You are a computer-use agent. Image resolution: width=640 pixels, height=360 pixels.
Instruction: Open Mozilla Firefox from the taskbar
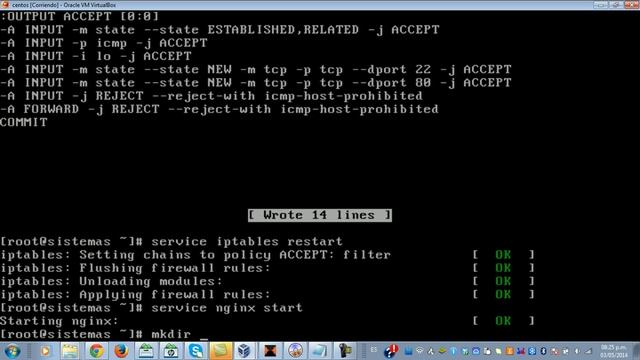pyautogui.click(x=121, y=351)
